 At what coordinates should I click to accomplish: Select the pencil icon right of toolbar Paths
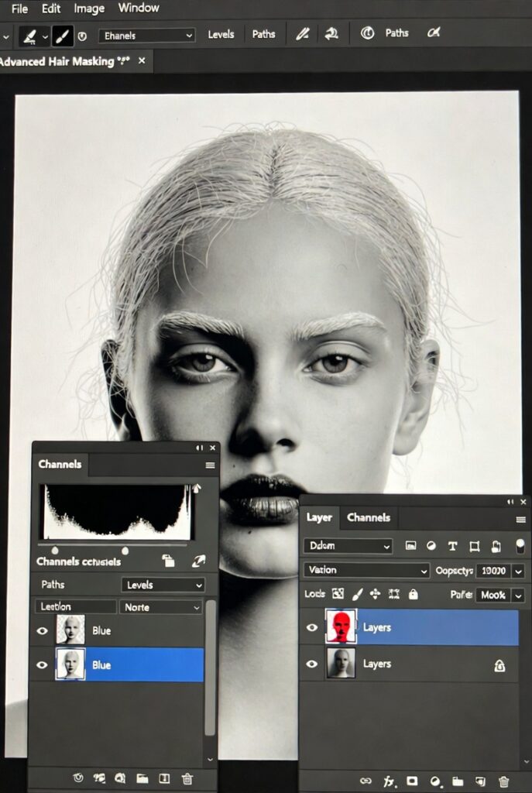tap(303, 34)
